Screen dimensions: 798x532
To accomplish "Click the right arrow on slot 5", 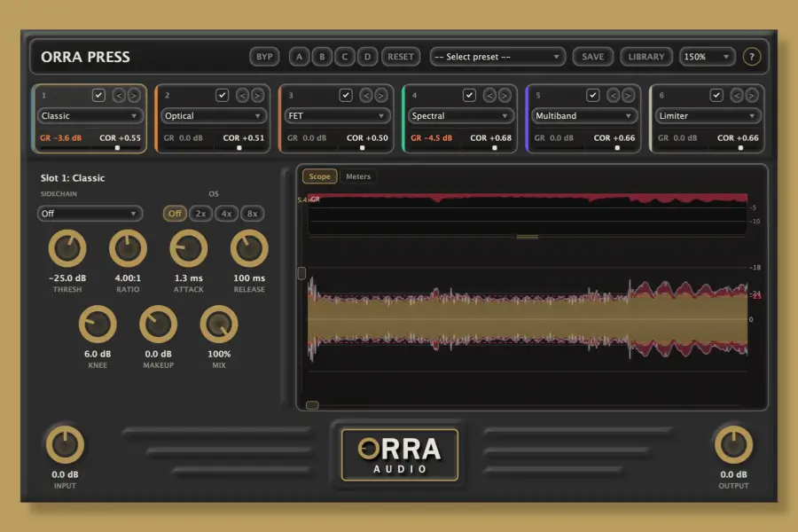I will (628, 95).
